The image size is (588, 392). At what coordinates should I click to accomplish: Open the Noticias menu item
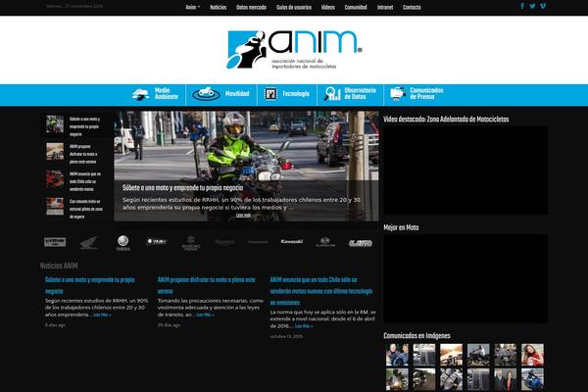click(x=218, y=7)
